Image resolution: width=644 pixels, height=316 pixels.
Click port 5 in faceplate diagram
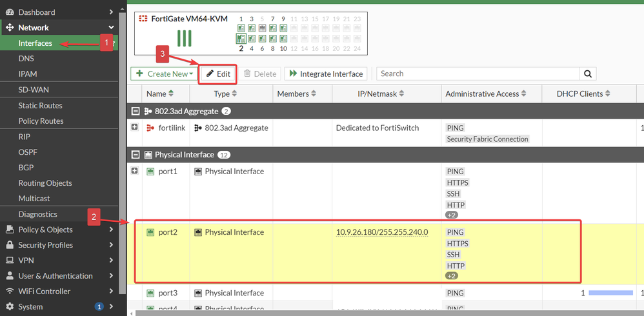[263, 28]
